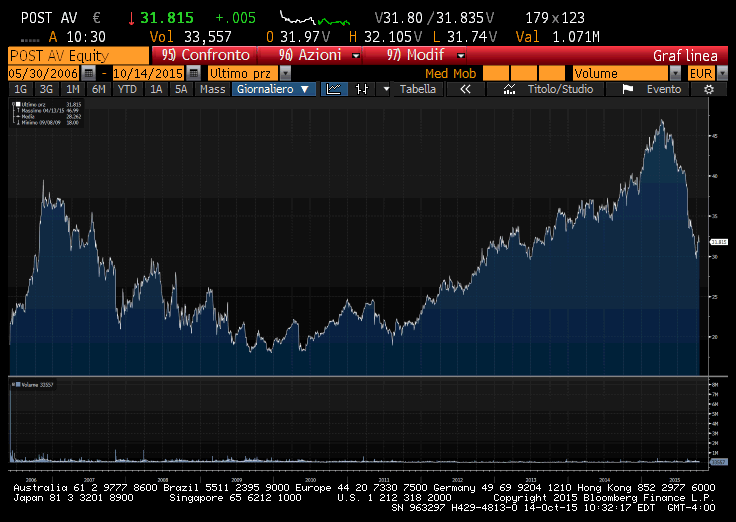
Task: Expand the chart type dropdown arrow
Action: pyautogui.click(x=386, y=89)
